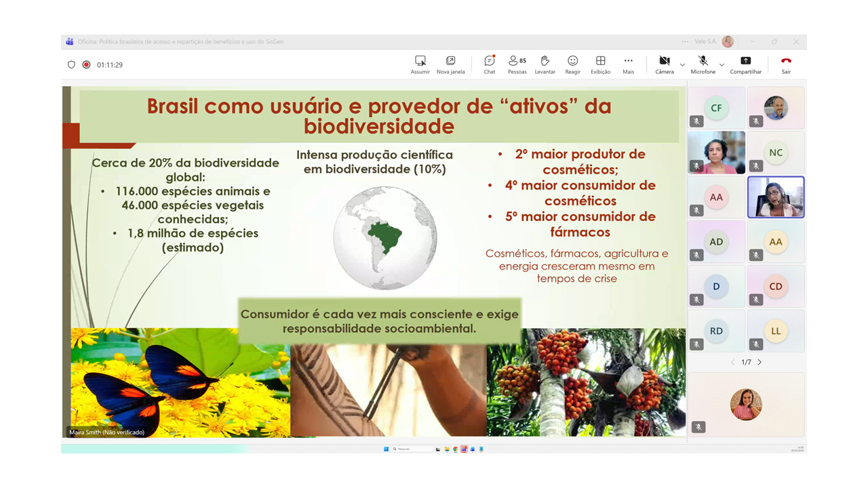Open Google Chrome from taskbar
Screen dimensions: 868x488
(x=456, y=449)
